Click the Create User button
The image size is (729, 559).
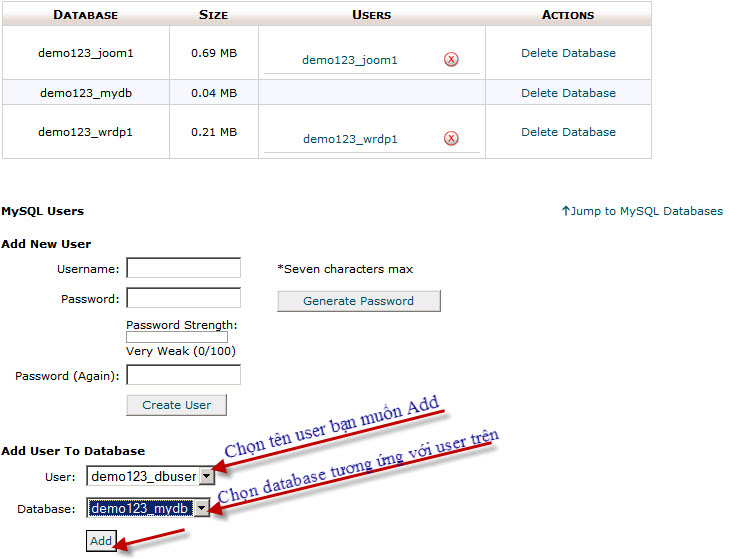click(177, 405)
